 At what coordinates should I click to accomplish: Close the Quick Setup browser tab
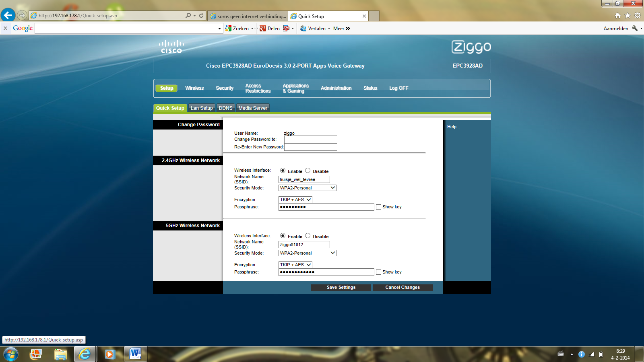coord(364,16)
